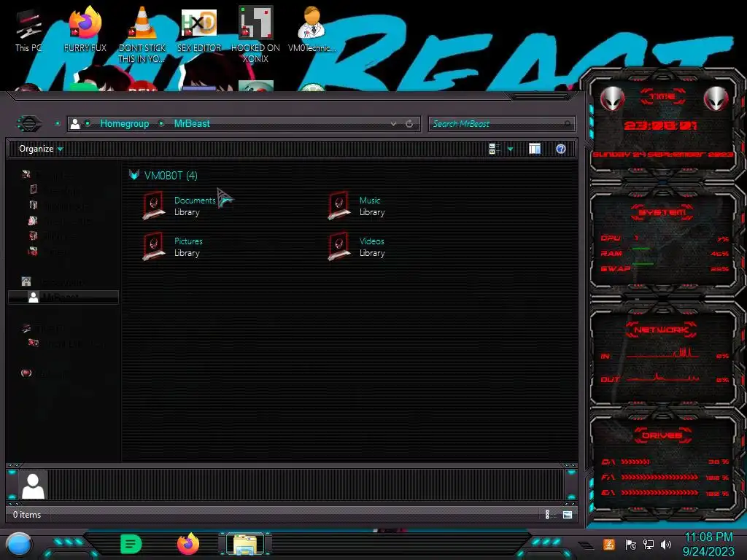Image resolution: width=747 pixels, height=560 pixels.
Task: Click the Start orb button
Action: pos(19,544)
